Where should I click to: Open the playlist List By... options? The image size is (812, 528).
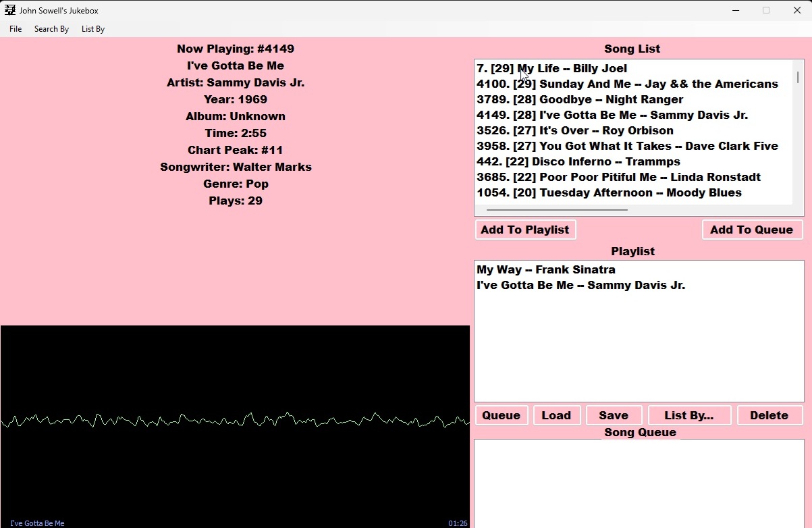689,415
